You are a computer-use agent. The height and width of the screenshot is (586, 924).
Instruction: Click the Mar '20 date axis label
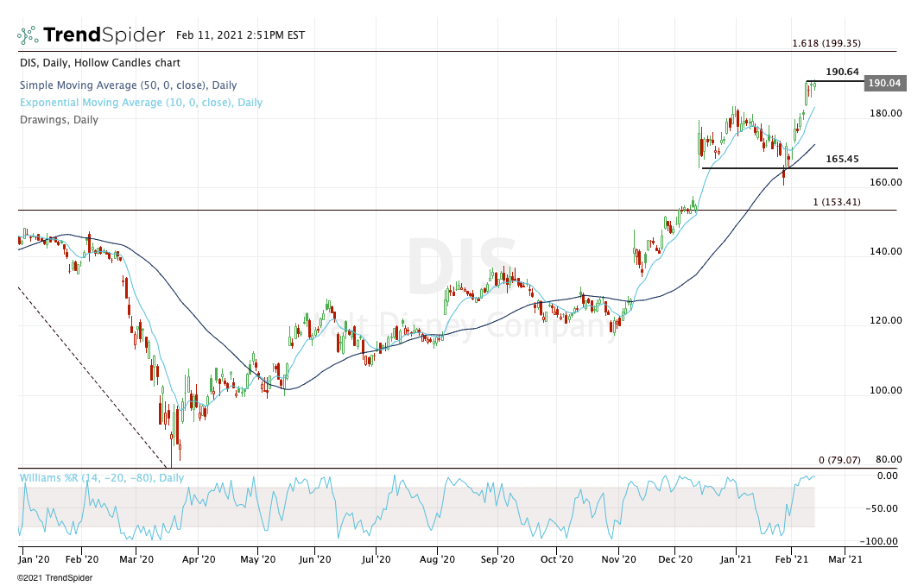[x=136, y=559]
